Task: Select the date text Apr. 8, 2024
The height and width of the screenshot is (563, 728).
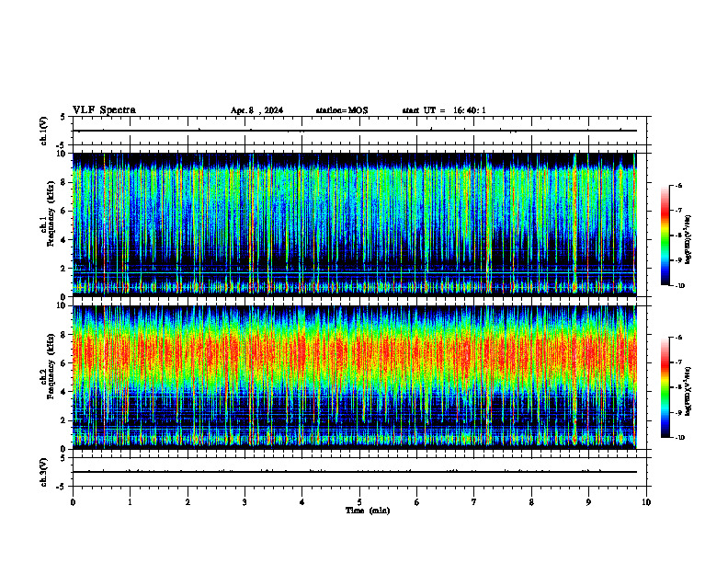Action: (256, 110)
